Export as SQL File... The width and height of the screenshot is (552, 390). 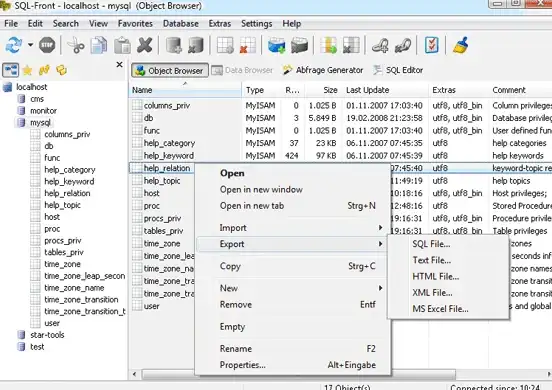[448, 244]
